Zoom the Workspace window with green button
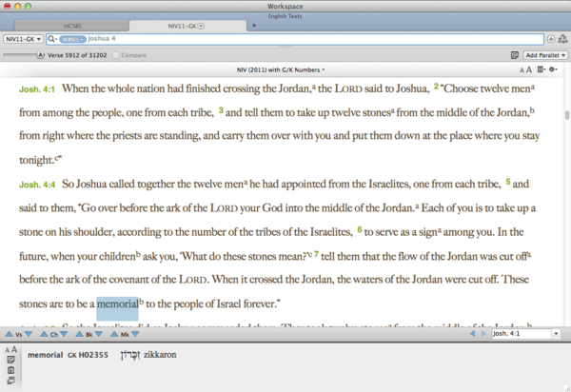This screenshot has width=571, height=392. 28,7
